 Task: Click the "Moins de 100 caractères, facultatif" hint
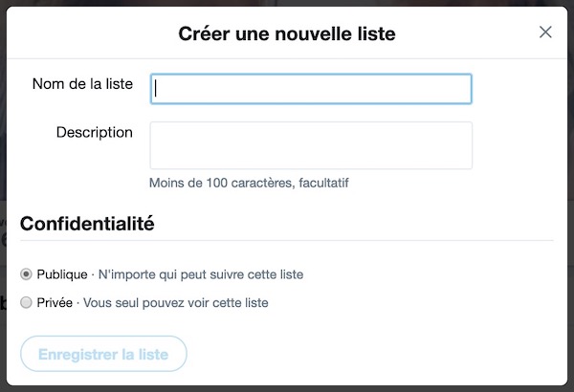click(x=249, y=183)
